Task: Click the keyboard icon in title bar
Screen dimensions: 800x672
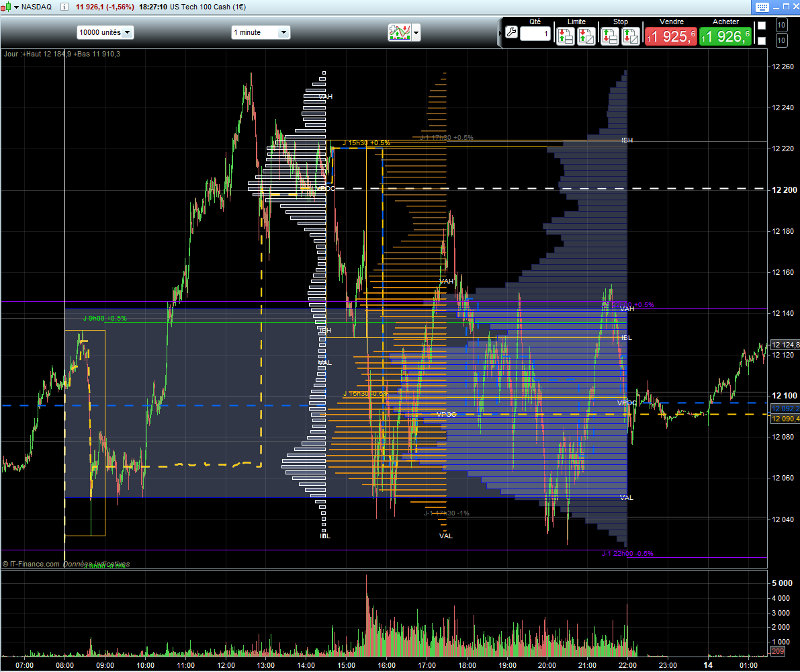Action: click(x=762, y=7)
